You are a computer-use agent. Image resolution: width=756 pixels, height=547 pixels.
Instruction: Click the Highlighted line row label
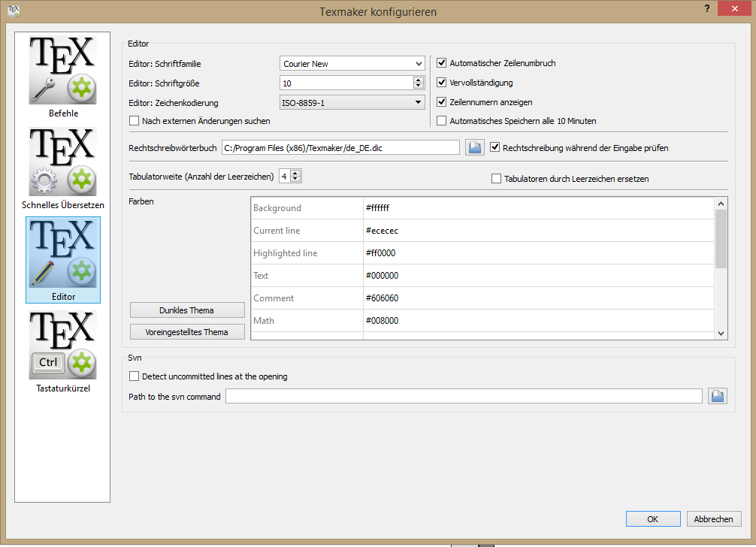tap(307, 253)
